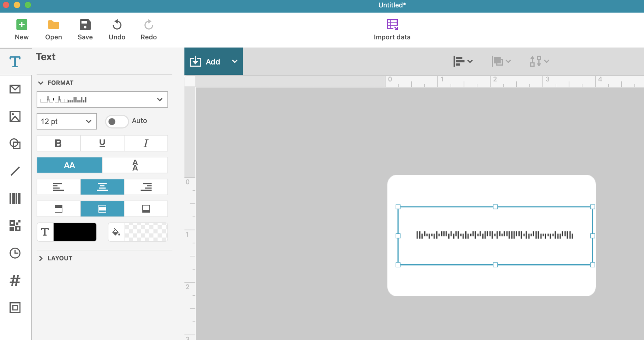Open the font size dropdown
644x340 pixels.
[66, 121]
